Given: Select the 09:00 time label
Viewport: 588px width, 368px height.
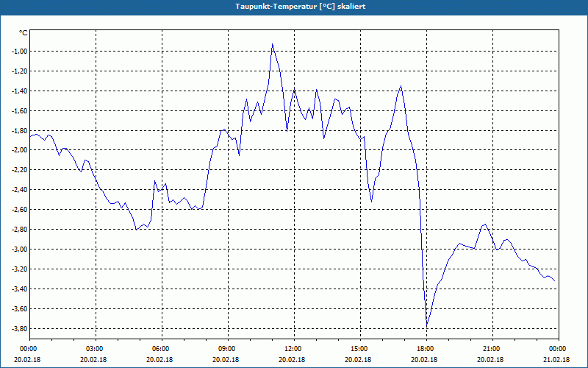Looking at the screenshot, I should point(228,349).
